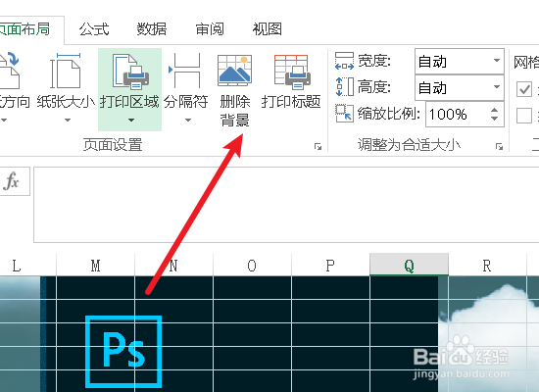Click the width (宽度) scaling icon
The width and height of the screenshot is (539, 392).
344,61
